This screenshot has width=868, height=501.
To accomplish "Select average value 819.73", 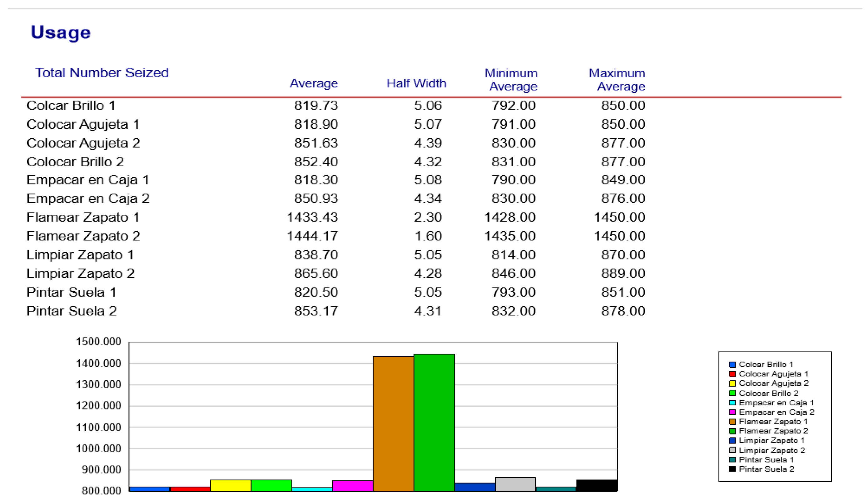I will (316, 105).
